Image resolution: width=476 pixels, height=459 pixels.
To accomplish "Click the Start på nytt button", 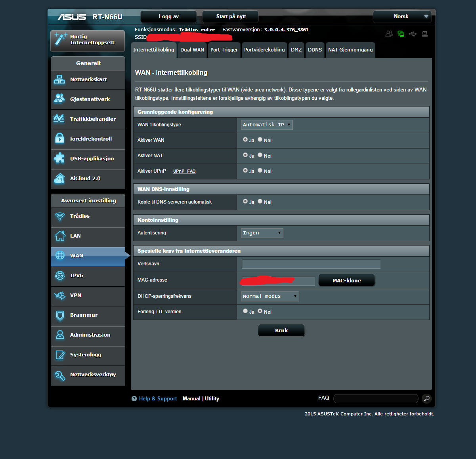I will click(x=231, y=17).
